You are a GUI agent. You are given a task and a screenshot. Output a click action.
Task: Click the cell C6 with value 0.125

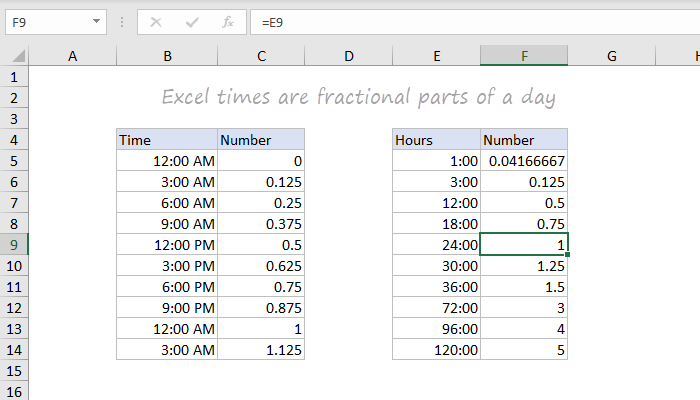click(x=261, y=182)
